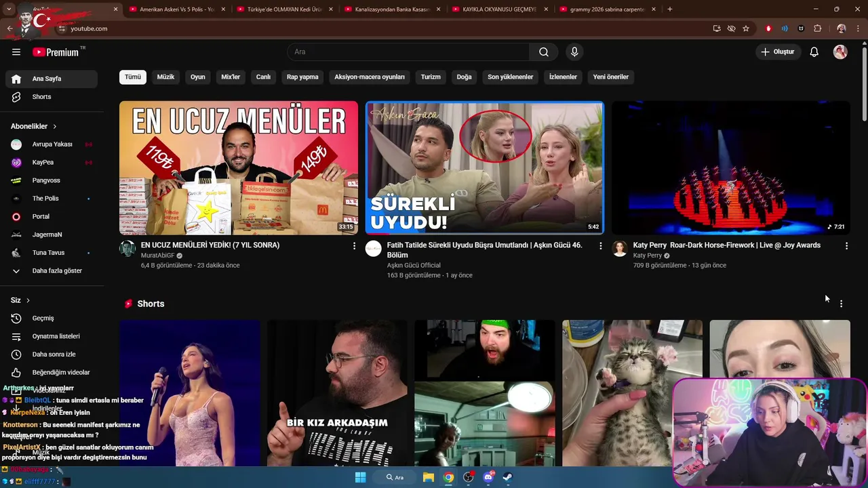Open EN UCUZ MENÜLER video thumbnail
868x488 pixels.
[239, 168]
